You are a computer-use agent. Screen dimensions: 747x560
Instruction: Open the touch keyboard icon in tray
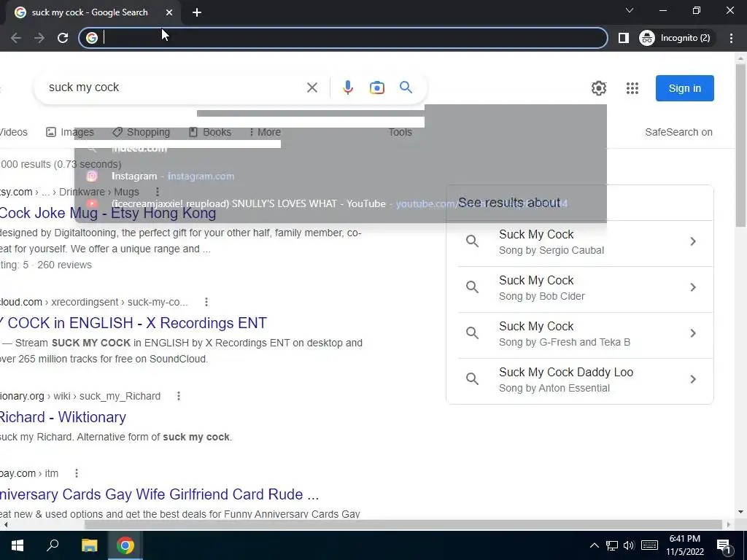649,545
